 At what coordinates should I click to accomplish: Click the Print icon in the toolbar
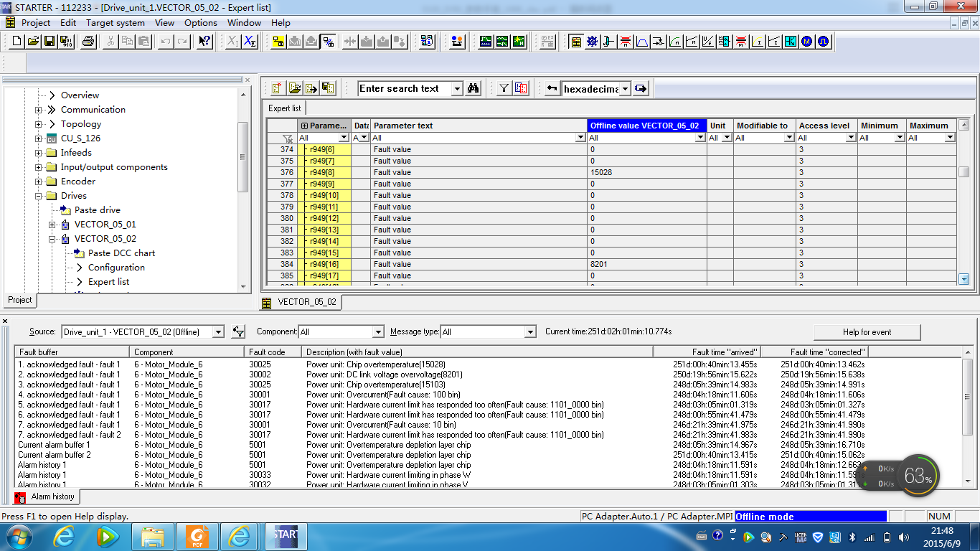[88, 42]
